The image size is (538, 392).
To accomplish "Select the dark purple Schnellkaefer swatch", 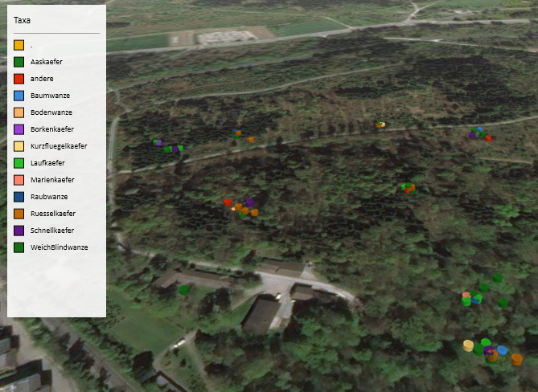I will (x=18, y=231).
